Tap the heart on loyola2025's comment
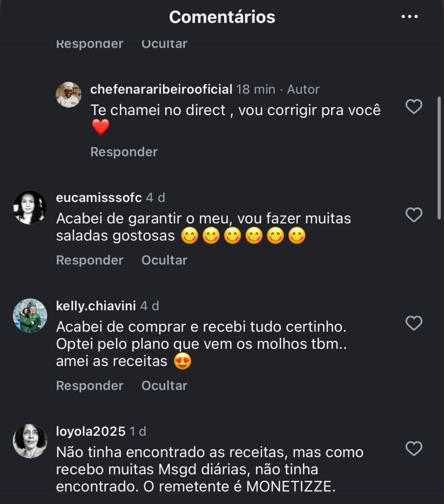 (x=413, y=448)
